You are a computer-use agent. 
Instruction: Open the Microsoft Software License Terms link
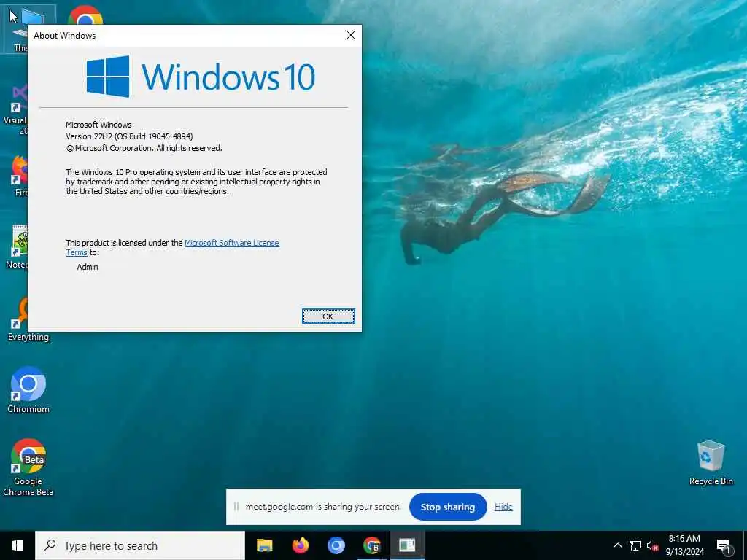(x=231, y=243)
